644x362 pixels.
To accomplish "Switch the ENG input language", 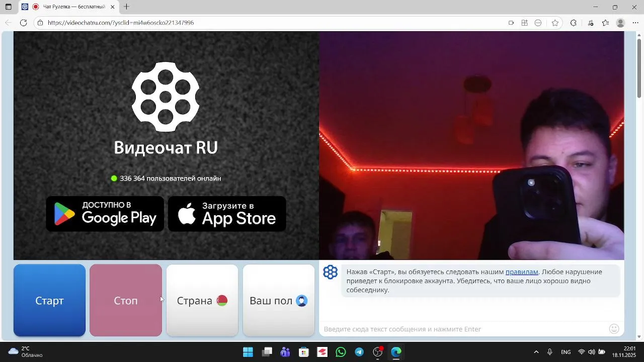I will click(566, 352).
